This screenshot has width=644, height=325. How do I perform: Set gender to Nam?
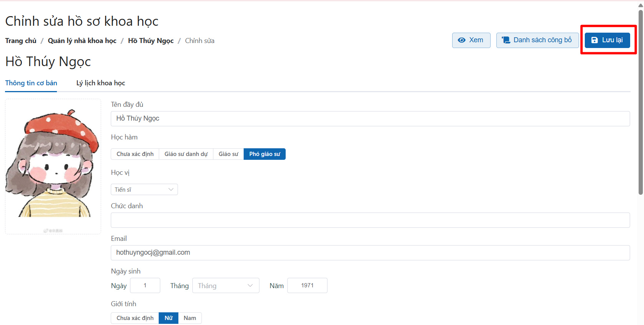tap(190, 318)
